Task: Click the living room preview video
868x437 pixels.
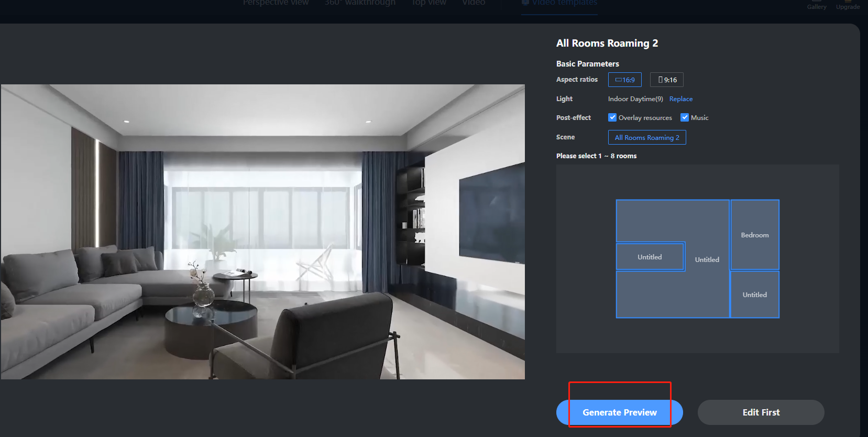Action: click(x=262, y=232)
